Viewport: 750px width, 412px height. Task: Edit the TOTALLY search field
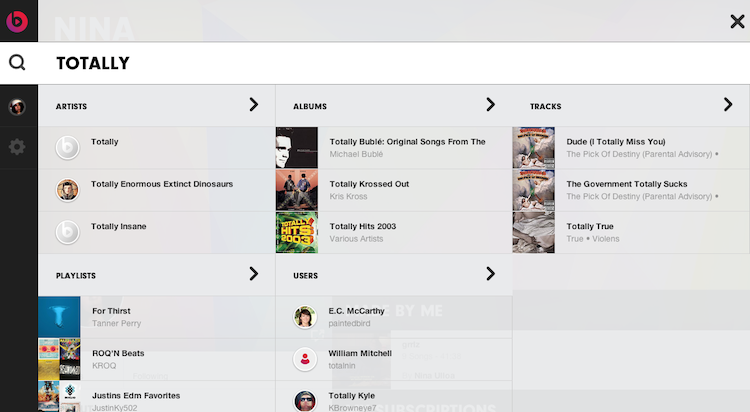tap(393, 63)
